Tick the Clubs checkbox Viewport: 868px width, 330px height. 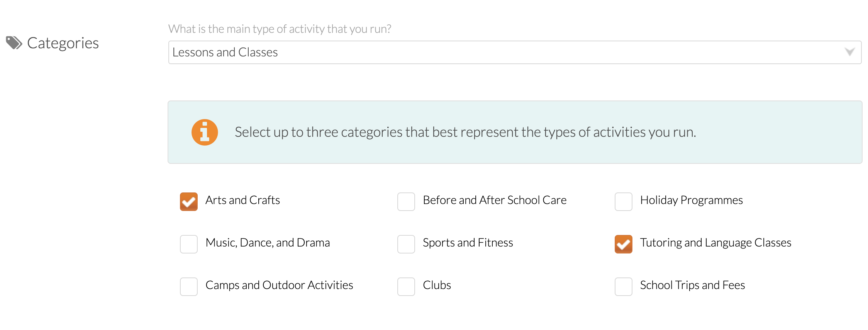(x=406, y=287)
